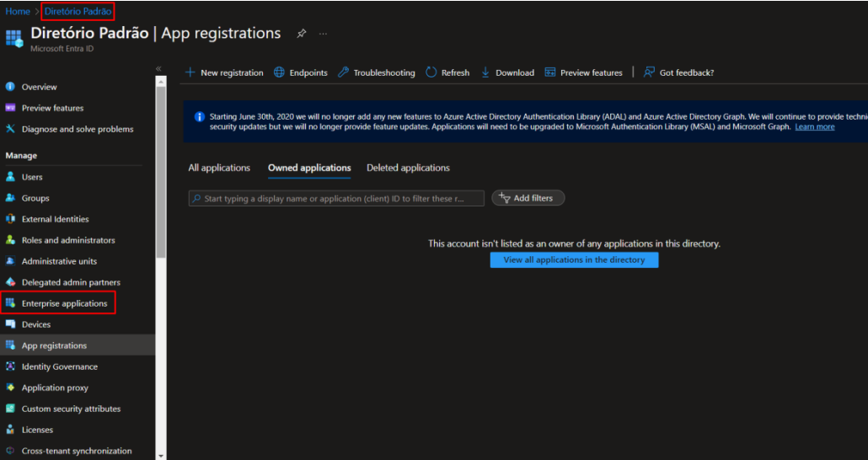Click the New registration button

[224, 72]
